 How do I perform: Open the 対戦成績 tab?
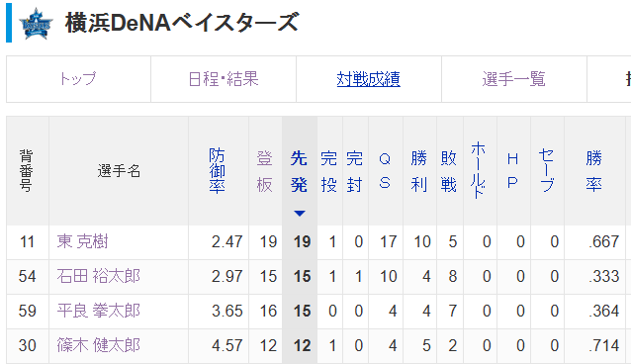(x=369, y=79)
